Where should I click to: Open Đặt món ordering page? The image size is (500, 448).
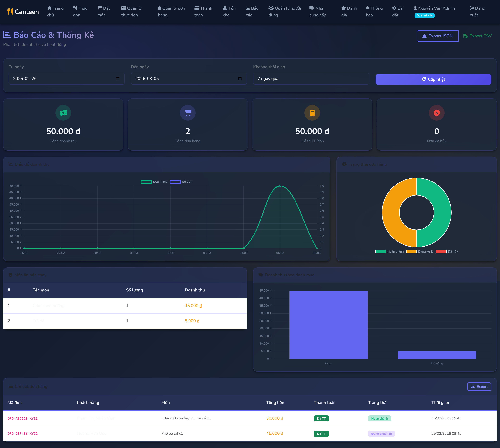click(x=104, y=12)
